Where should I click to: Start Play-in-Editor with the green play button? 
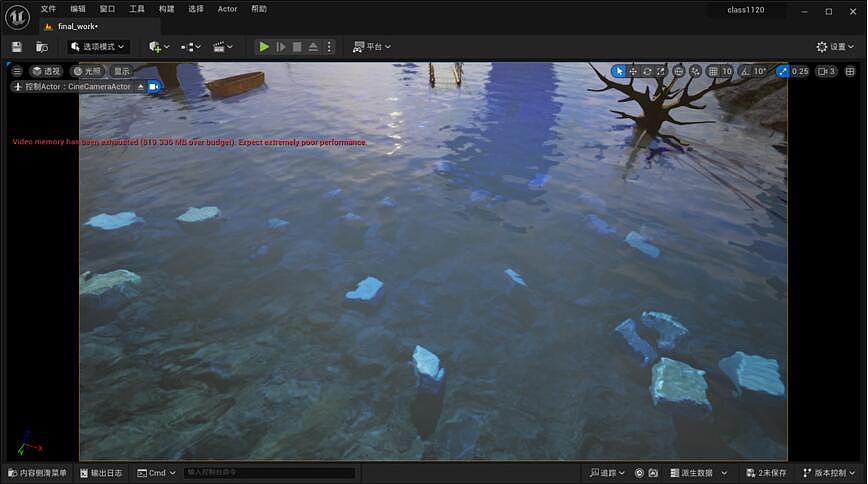(264, 47)
